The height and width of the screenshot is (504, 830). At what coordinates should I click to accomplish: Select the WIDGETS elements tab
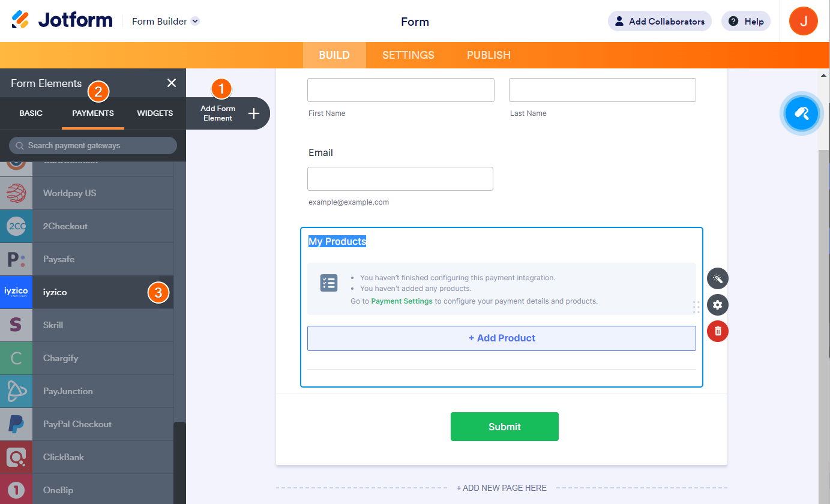coord(155,113)
